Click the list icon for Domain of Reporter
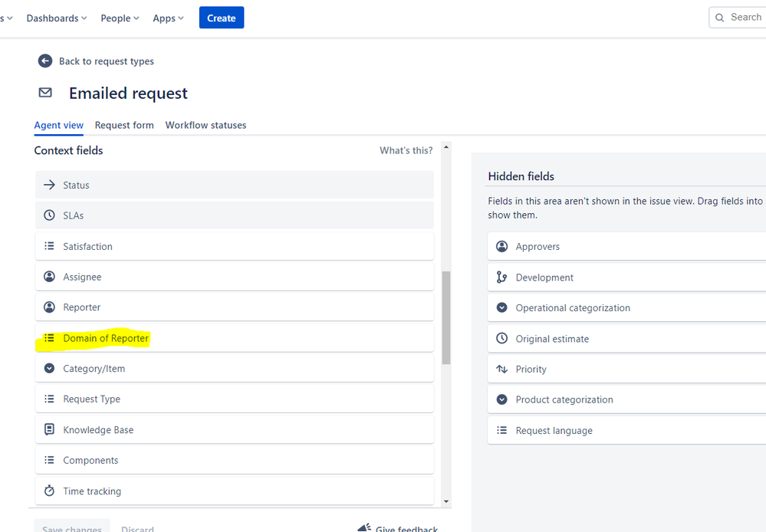Image resolution: width=766 pixels, height=532 pixels. pyautogui.click(x=49, y=337)
